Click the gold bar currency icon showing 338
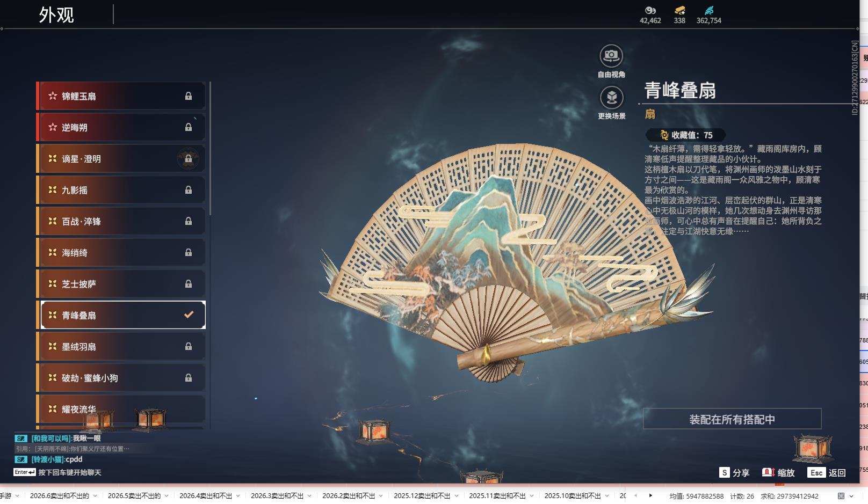The width and height of the screenshot is (868, 504). (x=679, y=10)
